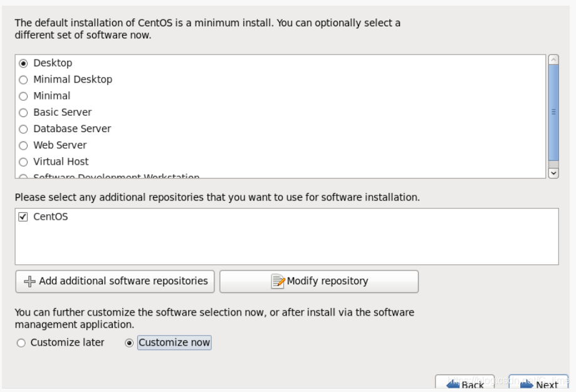Click the Back arrow icon
Viewport: 576px width, 392px height.
click(x=453, y=384)
